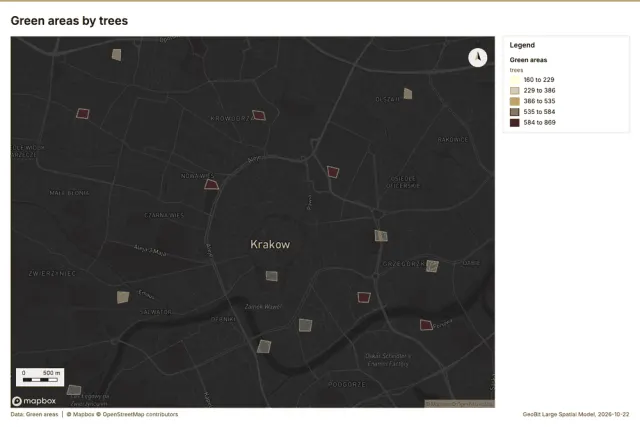Image resolution: width=640 pixels, height=427 pixels.
Task: Click the north arrow compass icon
Action: (477, 58)
